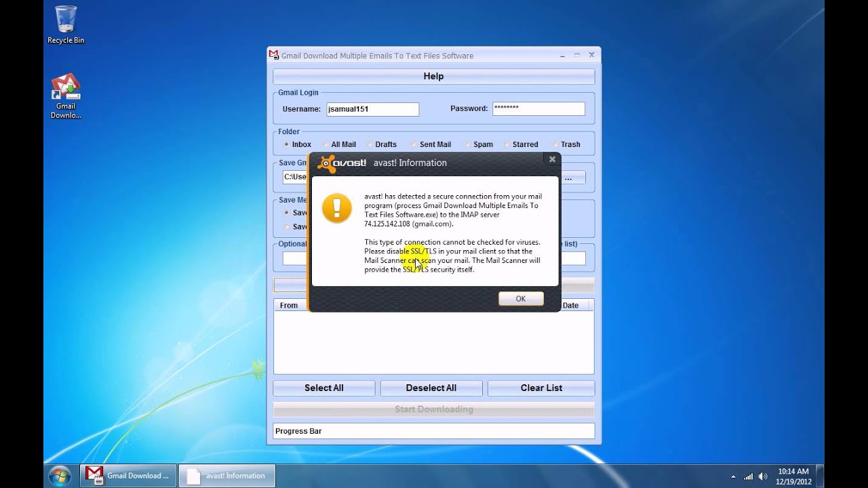Viewport: 868px width, 488px height.
Task: Click the Clear List button
Action: (541, 388)
